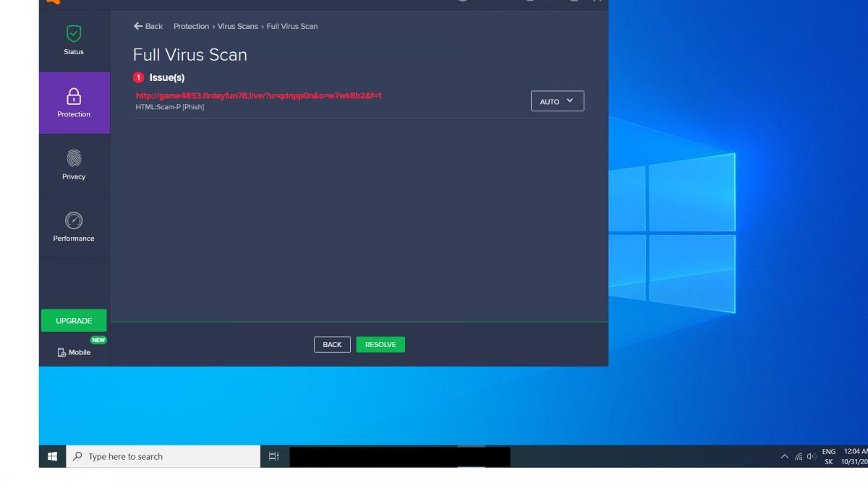868x488 pixels.
Task: Click Full Virus Scan breadcrumb entry
Action: 292,26
